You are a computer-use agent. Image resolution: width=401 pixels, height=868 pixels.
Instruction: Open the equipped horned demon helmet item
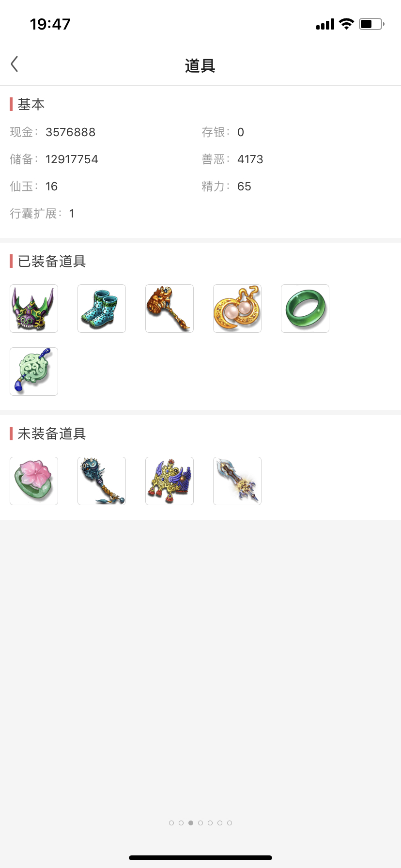click(34, 309)
